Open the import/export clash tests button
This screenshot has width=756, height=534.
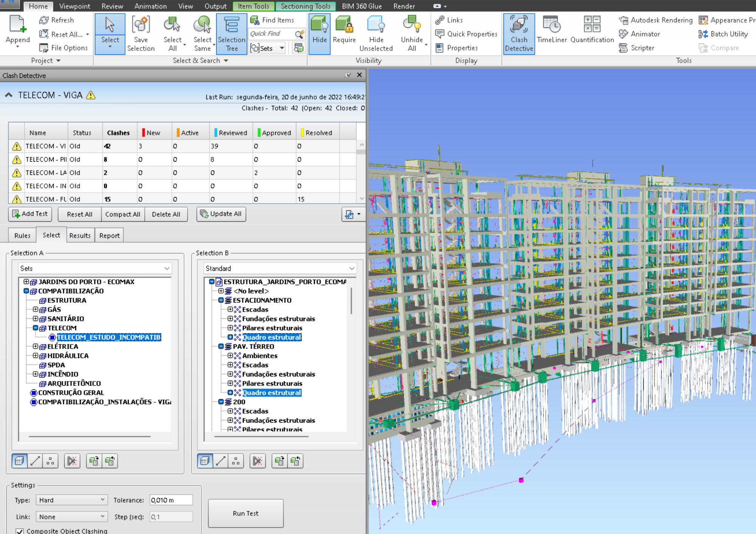[x=353, y=214]
